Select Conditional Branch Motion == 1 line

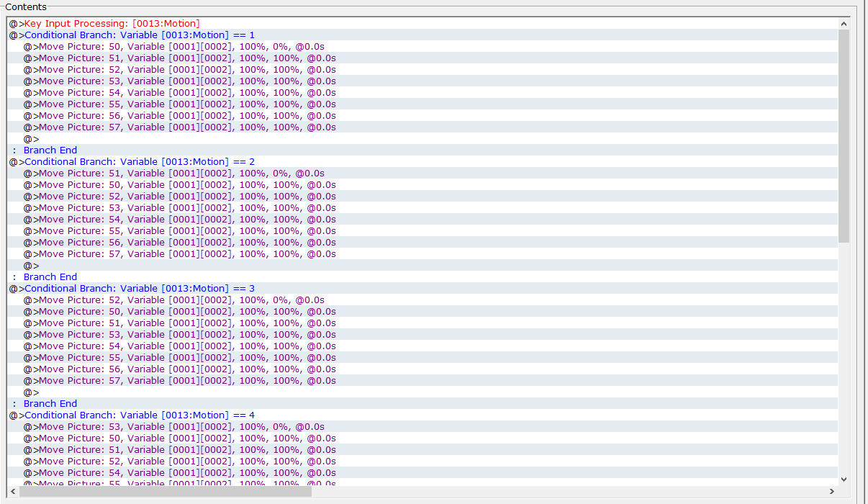(x=423, y=35)
